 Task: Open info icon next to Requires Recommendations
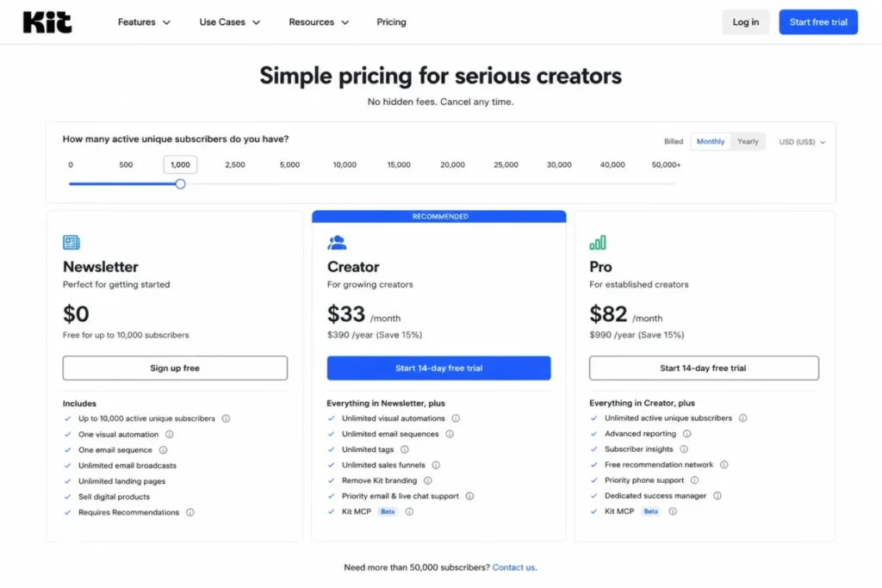[x=190, y=513]
